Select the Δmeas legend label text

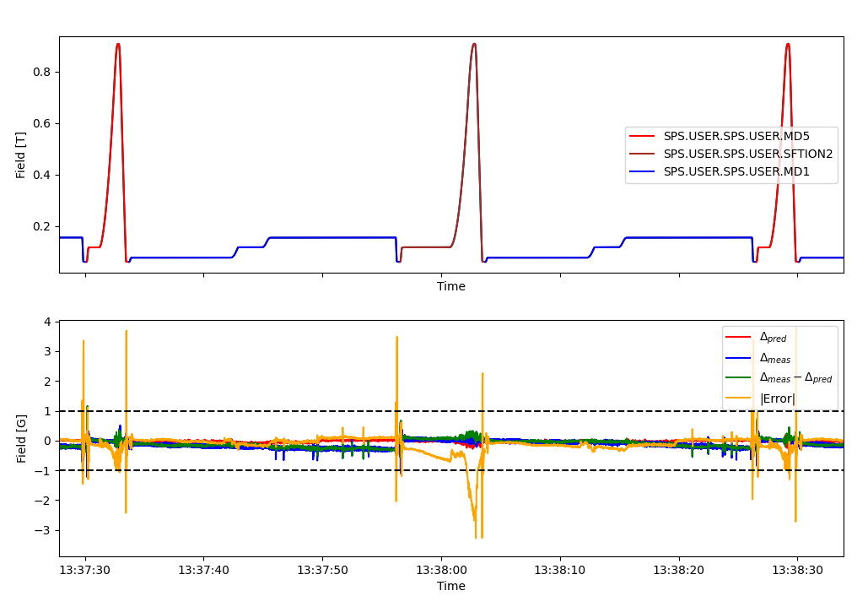(x=774, y=358)
